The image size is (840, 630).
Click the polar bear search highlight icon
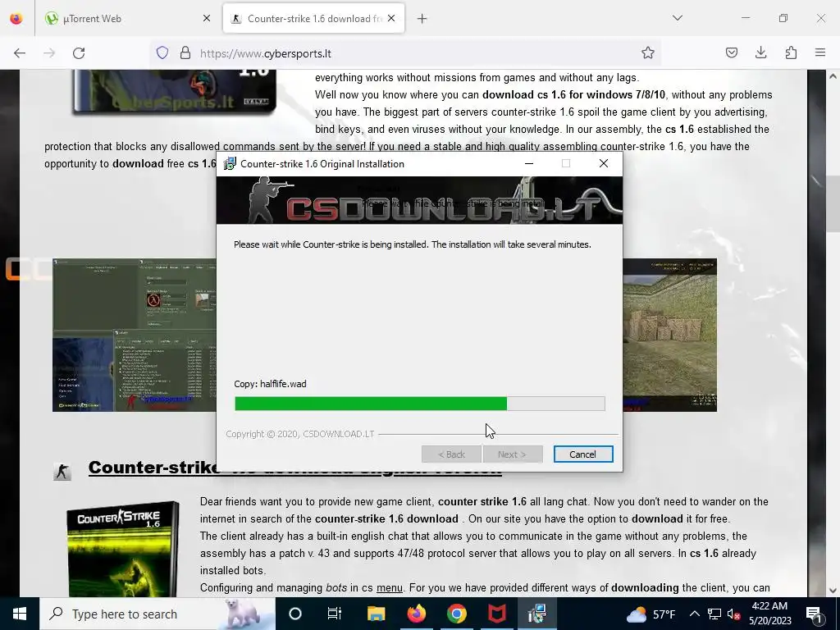coord(242,614)
